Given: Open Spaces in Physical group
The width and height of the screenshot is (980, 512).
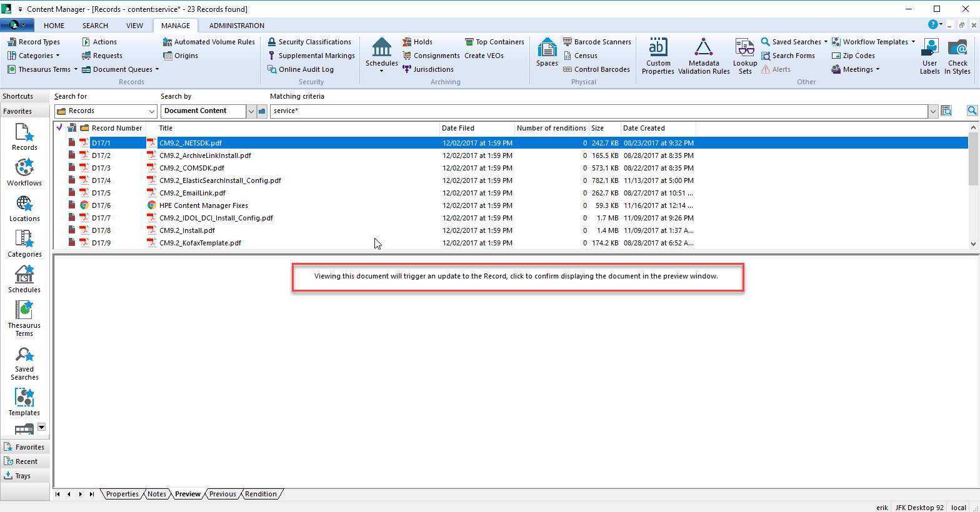Looking at the screenshot, I should click(x=547, y=52).
